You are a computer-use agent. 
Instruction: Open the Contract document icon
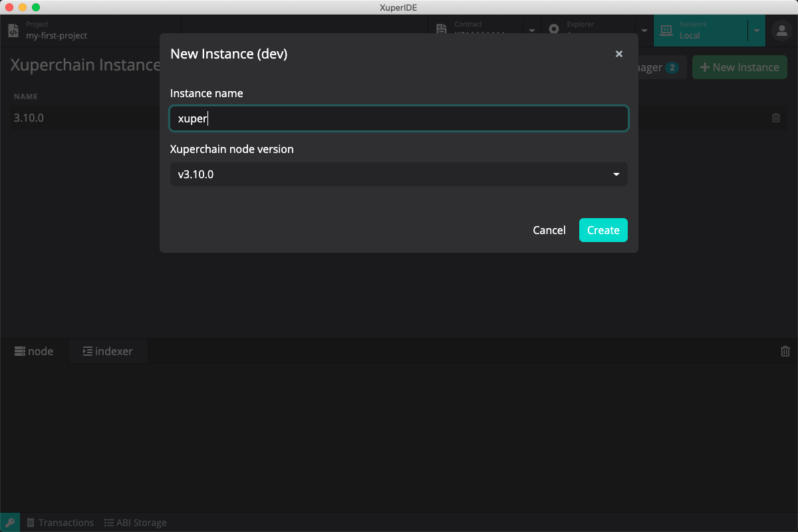[x=441, y=30]
